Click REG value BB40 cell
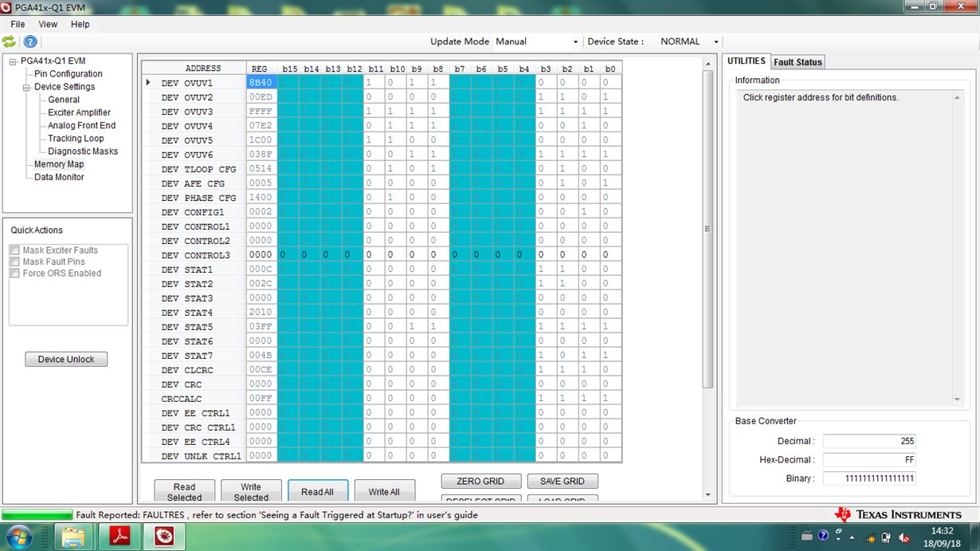Screen dimensions: 980x551 (261, 83)
